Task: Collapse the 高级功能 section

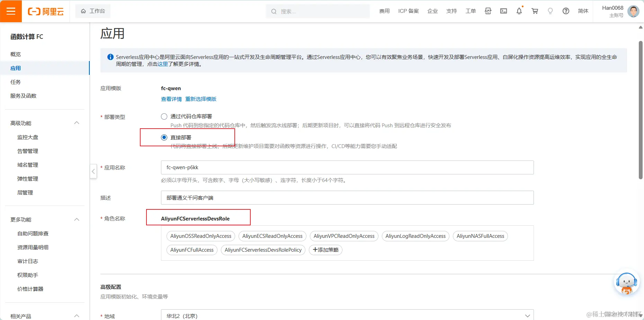Action: tap(77, 123)
